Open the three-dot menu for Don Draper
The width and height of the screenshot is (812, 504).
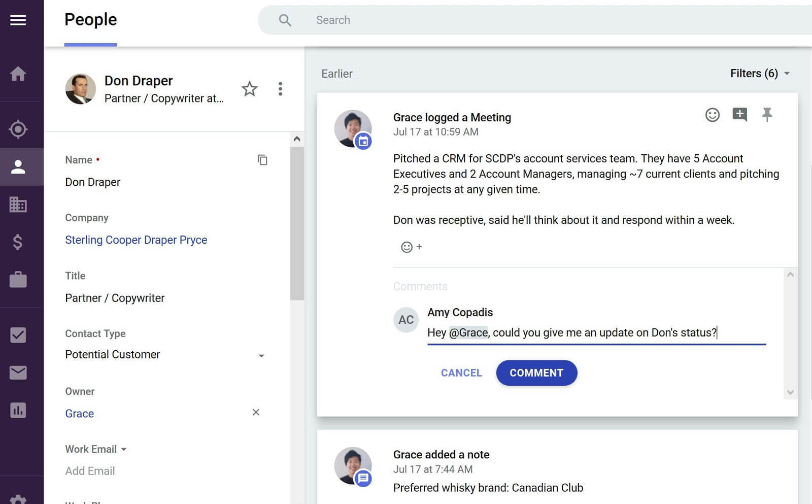click(280, 89)
